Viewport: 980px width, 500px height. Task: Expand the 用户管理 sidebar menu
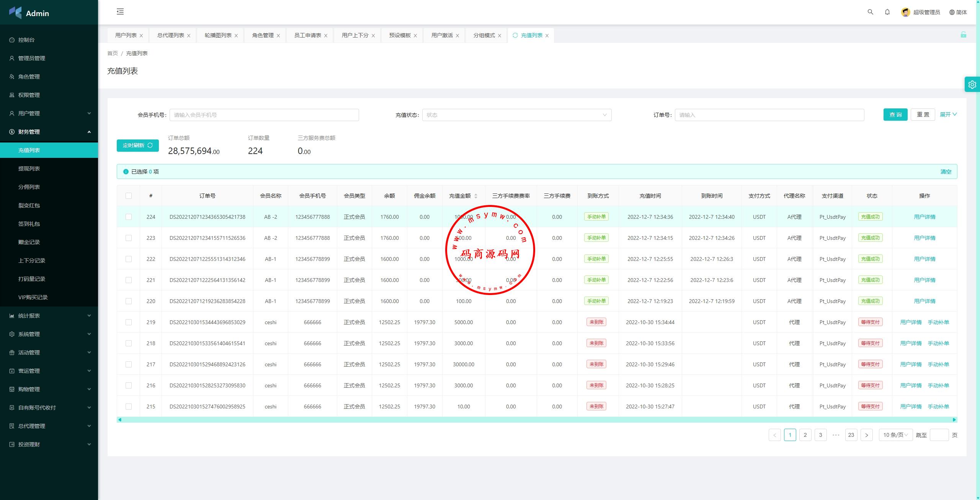(x=49, y=113)
